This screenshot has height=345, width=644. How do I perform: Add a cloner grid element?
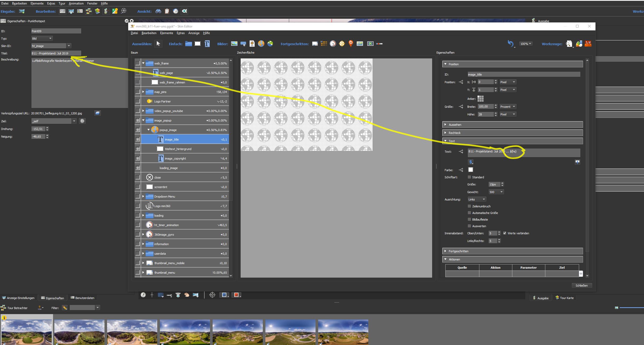[x=324, y=44]
